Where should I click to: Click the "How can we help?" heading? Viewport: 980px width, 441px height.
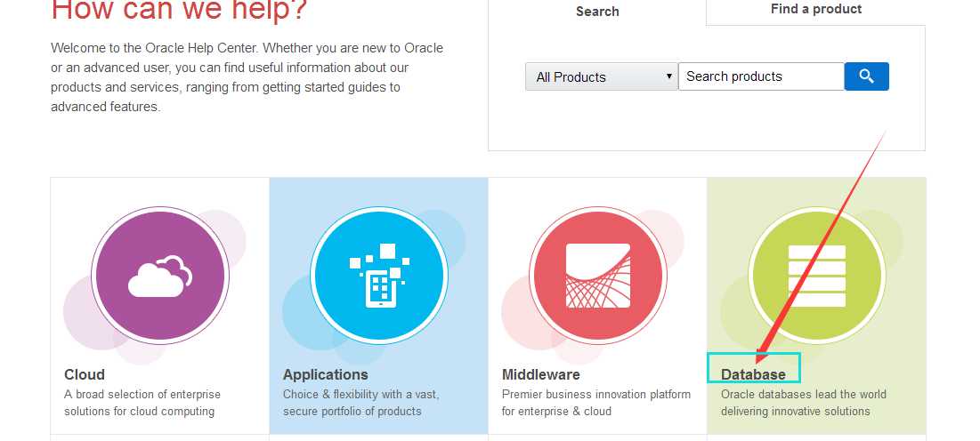tap(179, 9)
